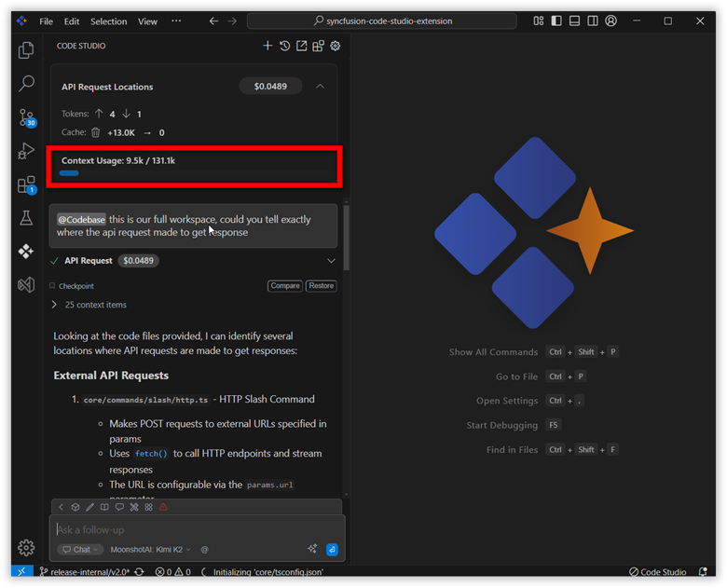Click the enhance prompt sparkle icon
The height and width of the screenshot is (588, 727).
[312, 549]
